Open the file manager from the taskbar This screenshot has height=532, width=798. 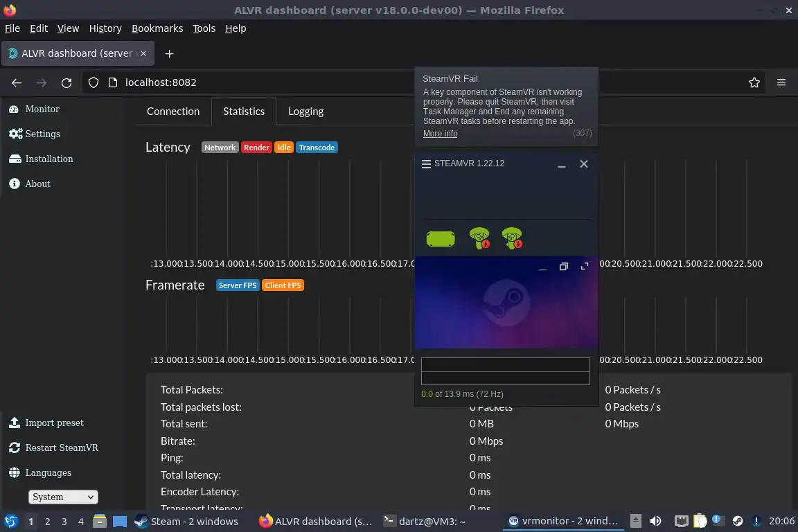click(x=100, y=522)
